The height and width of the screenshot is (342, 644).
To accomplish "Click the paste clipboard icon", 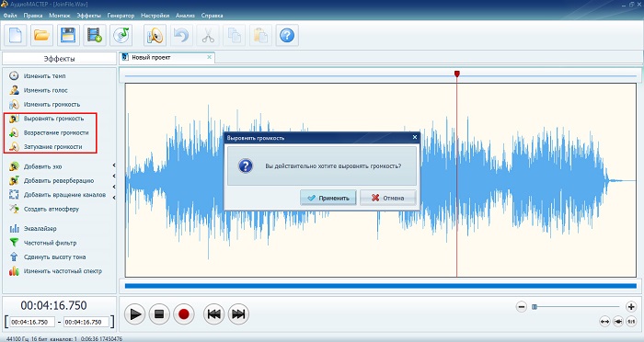I will pyautogui.click(x=260, y=35).
